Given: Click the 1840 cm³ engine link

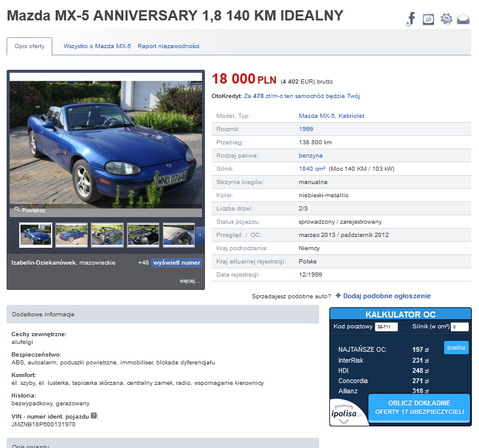Looking at the screenshot, I should pos(312,169).
